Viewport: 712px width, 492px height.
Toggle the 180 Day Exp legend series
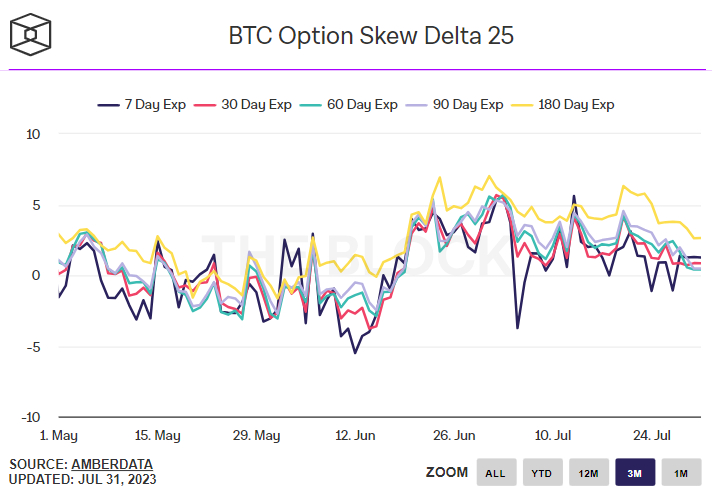tap(563, 104)
